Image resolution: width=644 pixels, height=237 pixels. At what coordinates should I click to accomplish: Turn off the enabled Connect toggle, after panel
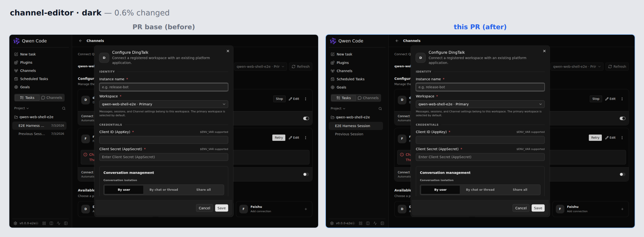[x=622, y=118]
